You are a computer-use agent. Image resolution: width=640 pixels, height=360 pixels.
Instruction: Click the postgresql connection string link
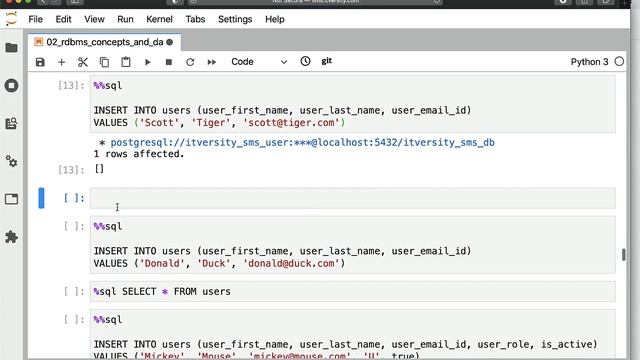[302, 142]
